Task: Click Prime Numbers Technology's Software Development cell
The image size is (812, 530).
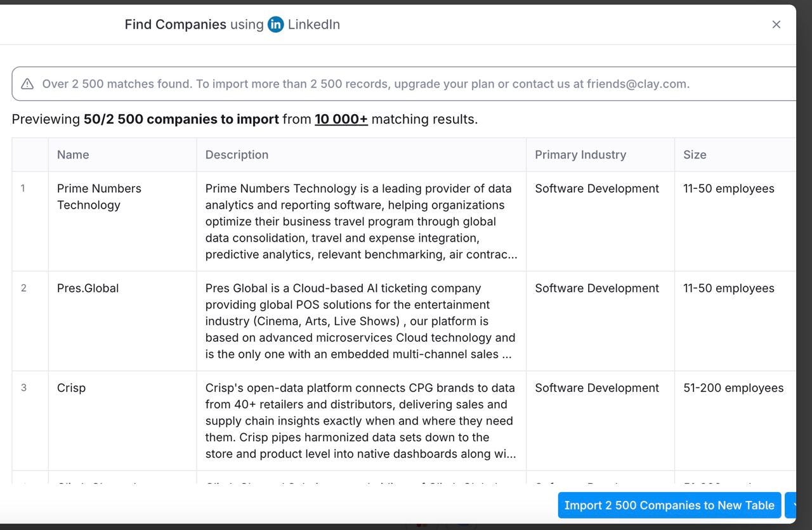Action: [x=600, y=221]
